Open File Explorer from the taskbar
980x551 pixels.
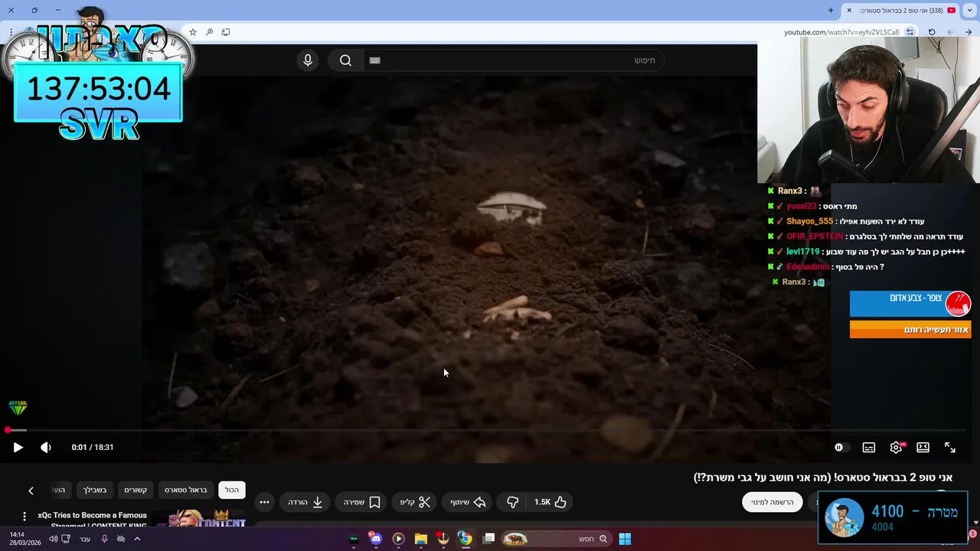click(420, 539)
